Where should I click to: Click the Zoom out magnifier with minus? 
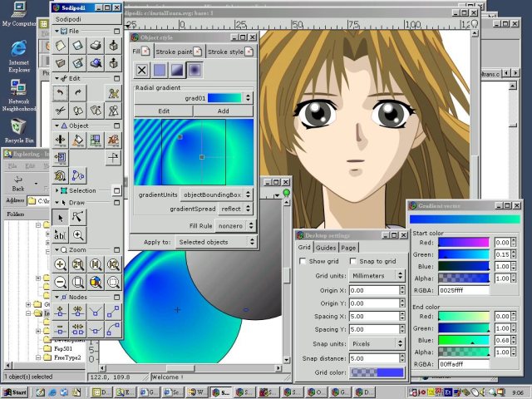point(61,282)
